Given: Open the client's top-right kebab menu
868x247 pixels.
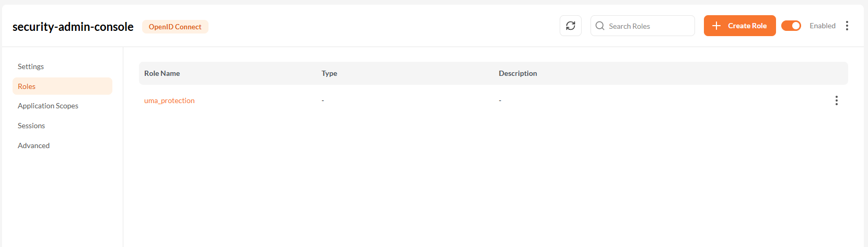Looking at the screenshot, I should (x=847, y=26).
